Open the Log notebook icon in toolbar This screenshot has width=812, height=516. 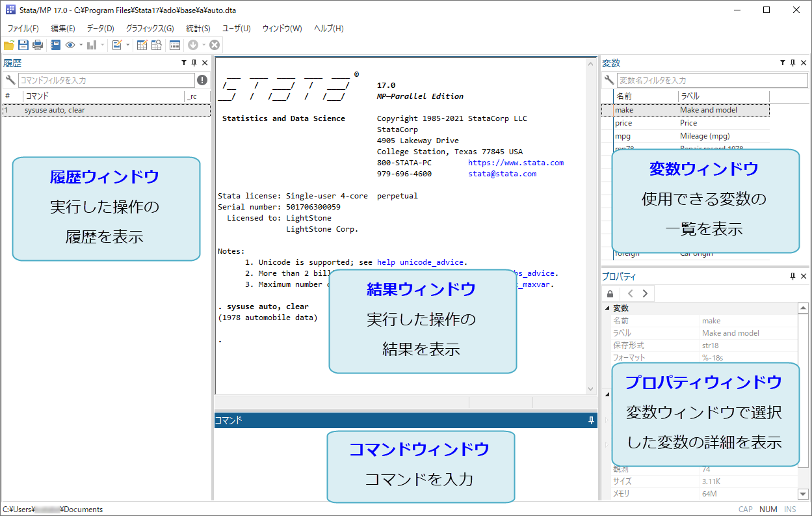click(x=55, y=45)
